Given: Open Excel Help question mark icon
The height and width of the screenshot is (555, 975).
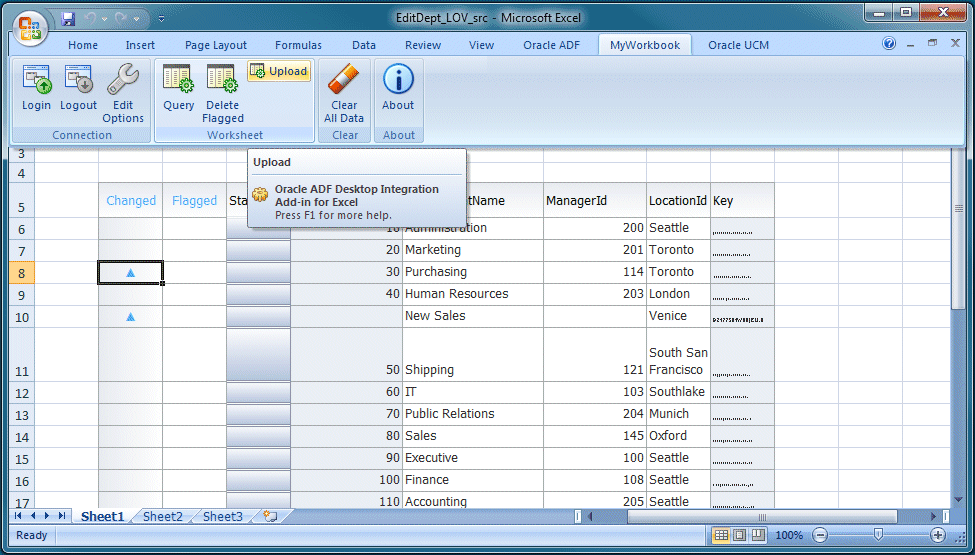Looking at the screenshot, I should [889, 43].
